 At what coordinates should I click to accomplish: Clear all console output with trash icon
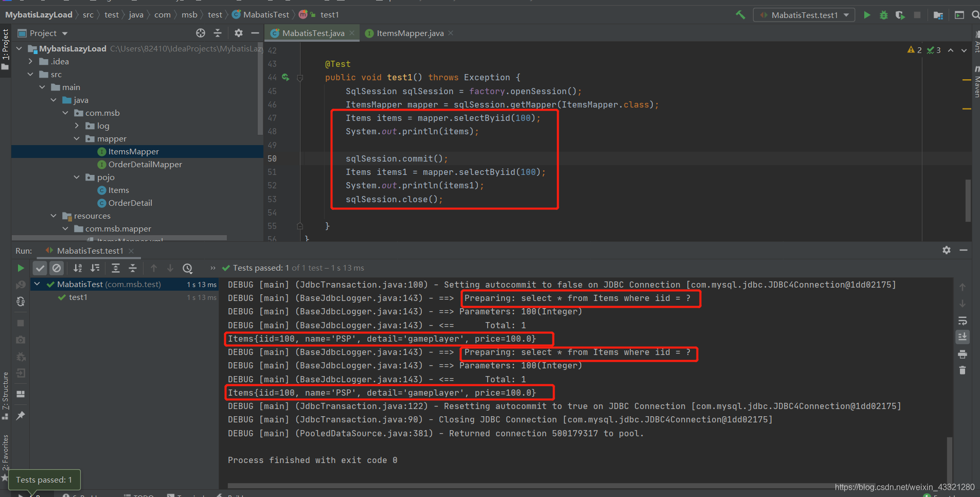(963, 370)
